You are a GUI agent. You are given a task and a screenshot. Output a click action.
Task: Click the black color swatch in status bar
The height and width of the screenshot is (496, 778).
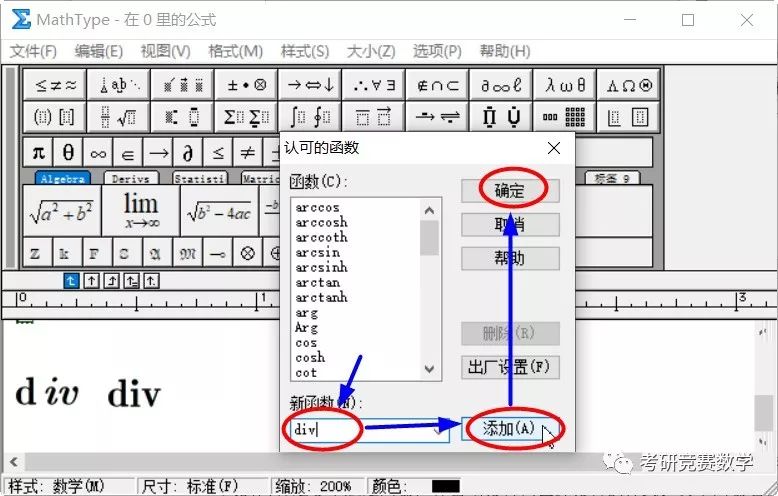[x=446, y=486]
